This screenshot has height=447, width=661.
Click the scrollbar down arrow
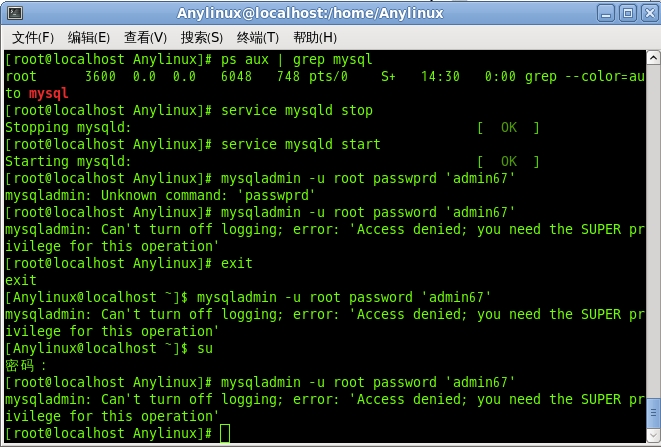[x=653, y=435]
